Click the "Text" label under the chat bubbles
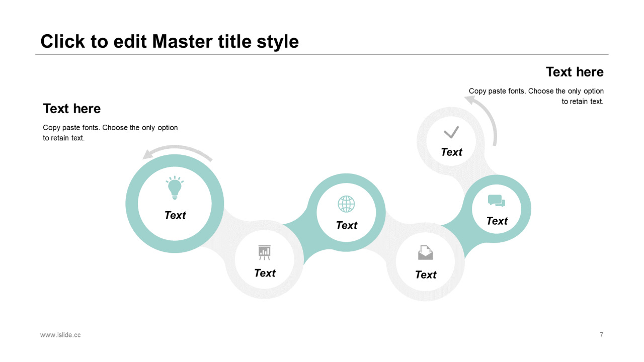 point(497,221)
